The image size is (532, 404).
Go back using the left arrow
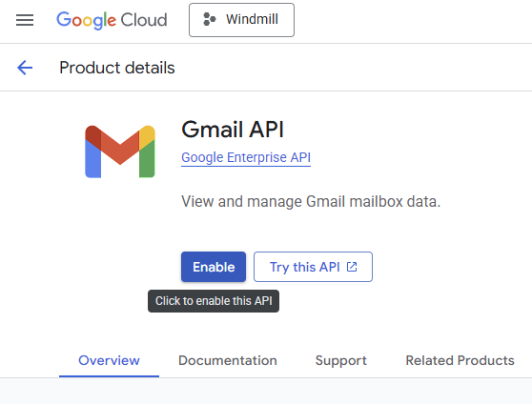pos(25,68)
